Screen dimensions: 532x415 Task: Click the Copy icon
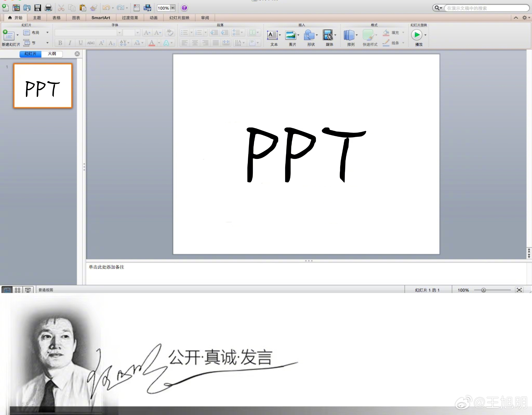(x=72, y=8)
